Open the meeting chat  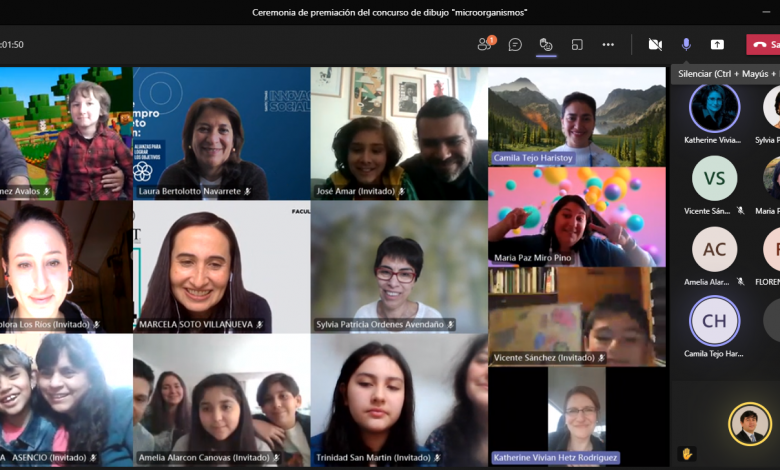(x=515, y=44)
